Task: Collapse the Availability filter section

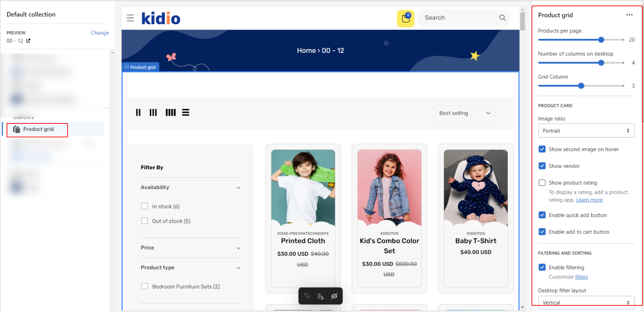Action: click(238, 188)
